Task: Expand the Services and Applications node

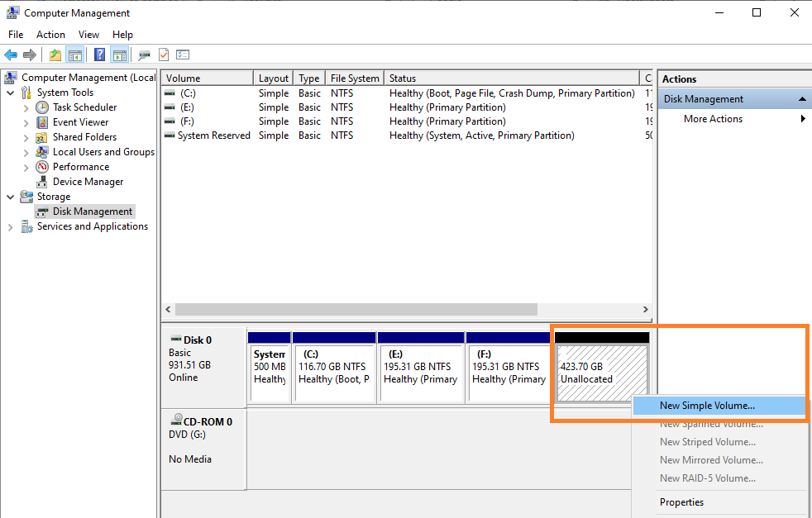Action: pos(11,227)
